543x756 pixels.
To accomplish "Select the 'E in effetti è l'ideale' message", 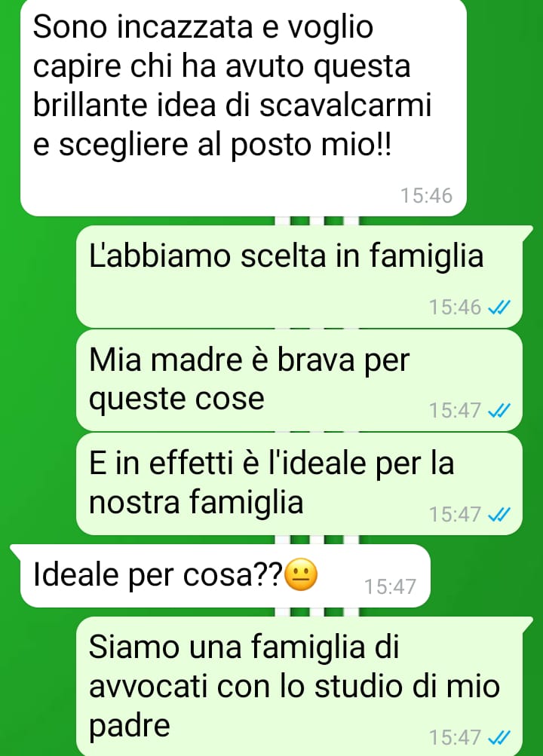I will coord(299,484).
